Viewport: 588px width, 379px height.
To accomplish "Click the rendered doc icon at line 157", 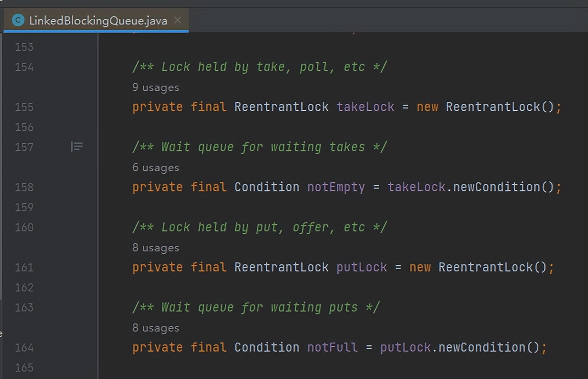I will coord(77,147).
